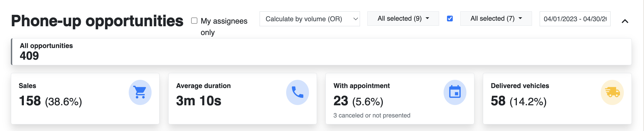Open the All selected (9) dropdown
Image resolution: width=644 pixels, height=131 pixels.
pyautogui.click(x=403, y=19)
